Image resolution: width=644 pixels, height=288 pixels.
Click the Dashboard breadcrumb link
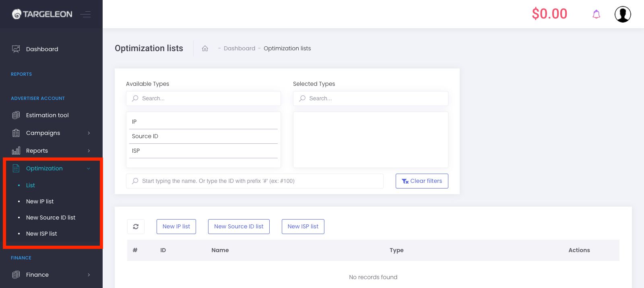coord(239,48)
